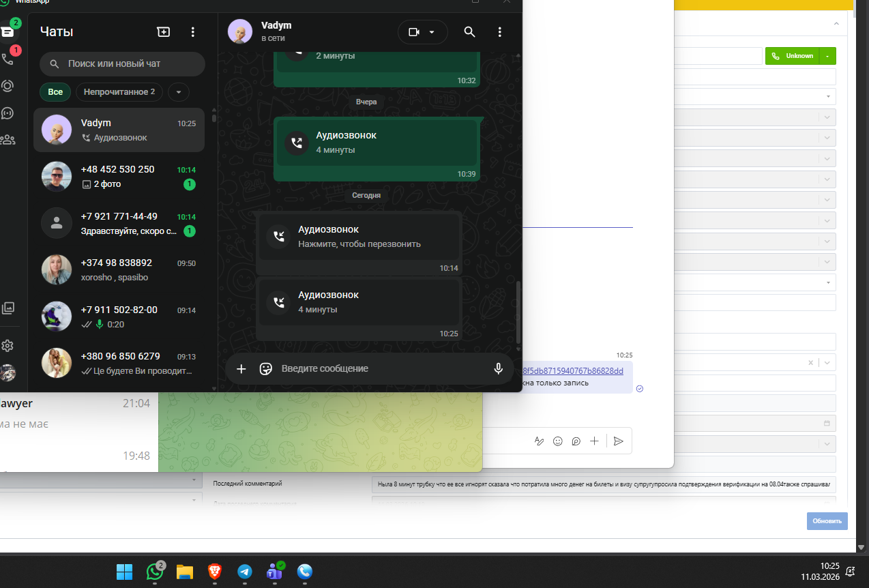Image resolution: width=869 pixels, height=588 pixels.
Task: Expand the chat filter dropdown arrow
Action: [179, 92]
